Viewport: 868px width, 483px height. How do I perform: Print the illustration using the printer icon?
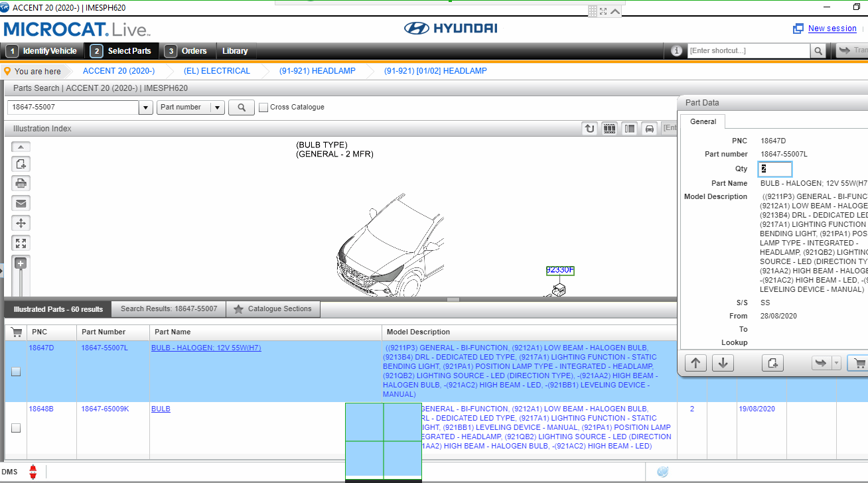(21, 184)
